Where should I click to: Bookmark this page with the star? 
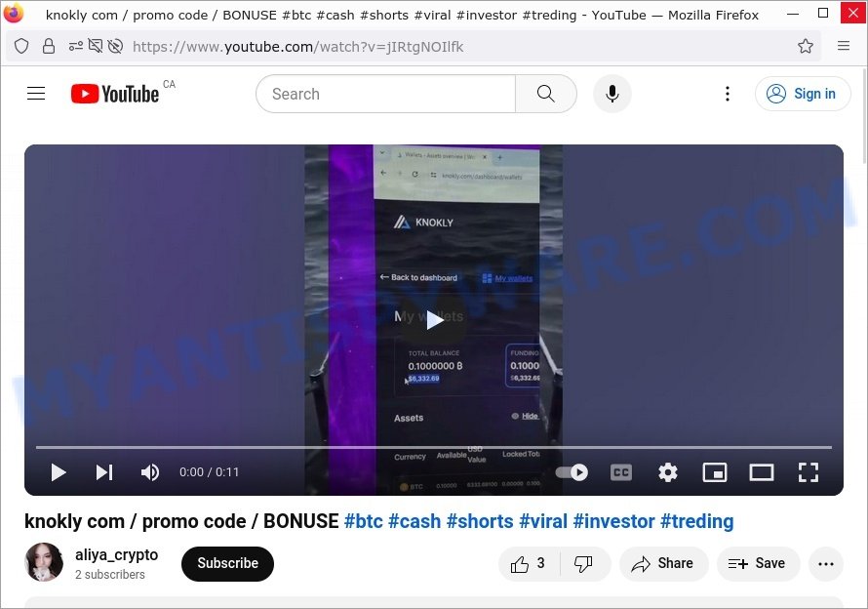pyautogui.click(x=806, y=46)
